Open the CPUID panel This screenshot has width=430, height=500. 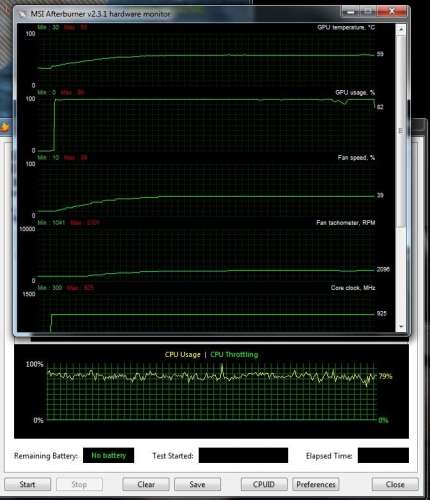(264, 484)
